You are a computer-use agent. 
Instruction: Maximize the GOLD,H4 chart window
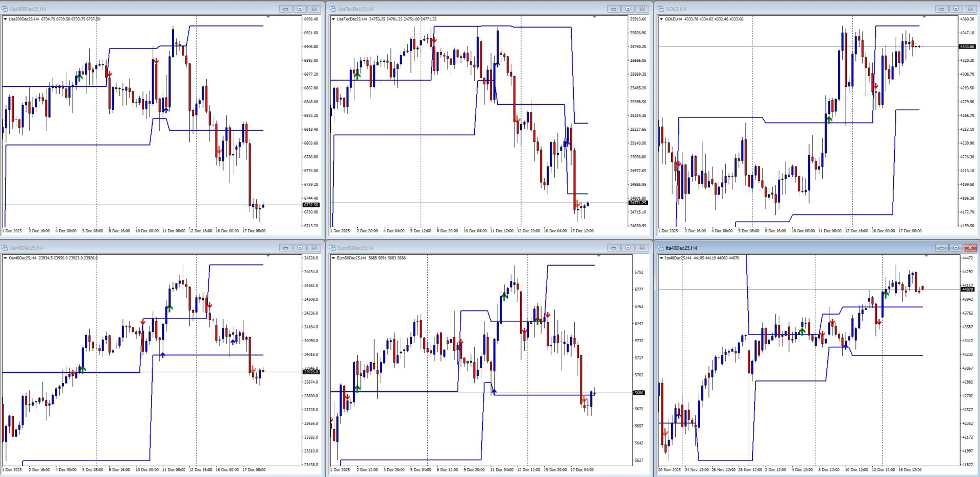[955, 9]
